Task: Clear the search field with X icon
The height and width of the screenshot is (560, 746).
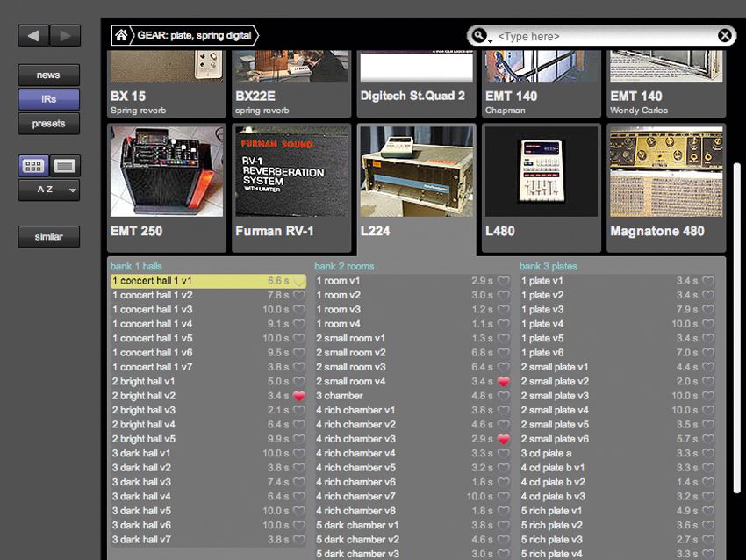Action: [725, 36]
